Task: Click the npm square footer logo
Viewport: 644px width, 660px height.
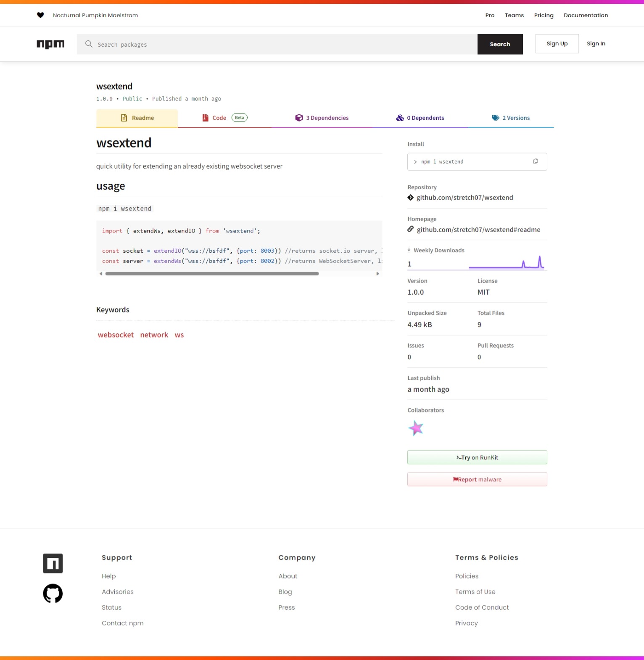Action: coord(53,563)
